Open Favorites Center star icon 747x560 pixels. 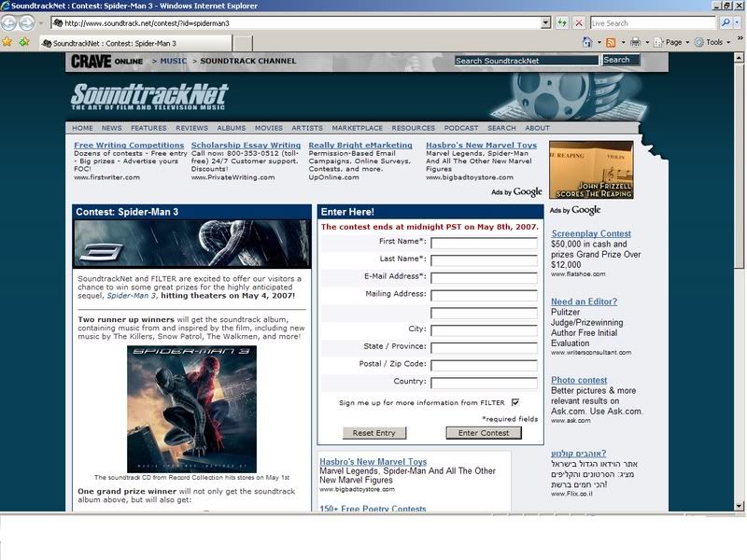tap(7, 42)
